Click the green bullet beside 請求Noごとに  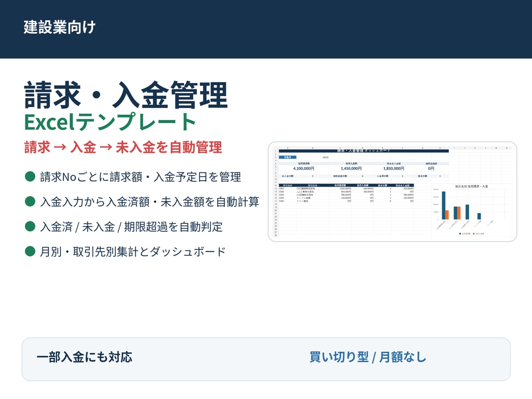click(x=30, y=177)
